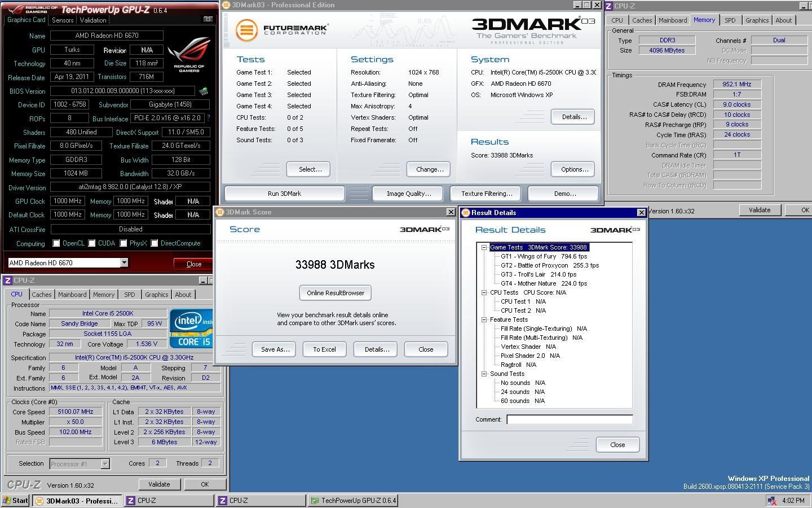
Task: Click the X to close the Result Details dialog
Action: [x=641, y=213]
